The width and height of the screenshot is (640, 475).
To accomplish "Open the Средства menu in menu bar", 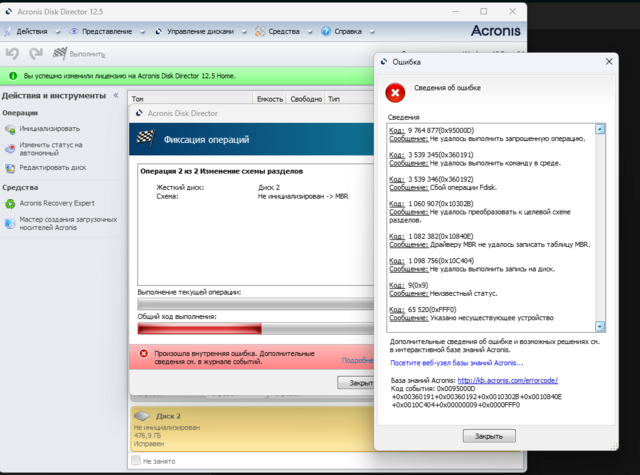I will pos(283,31).
